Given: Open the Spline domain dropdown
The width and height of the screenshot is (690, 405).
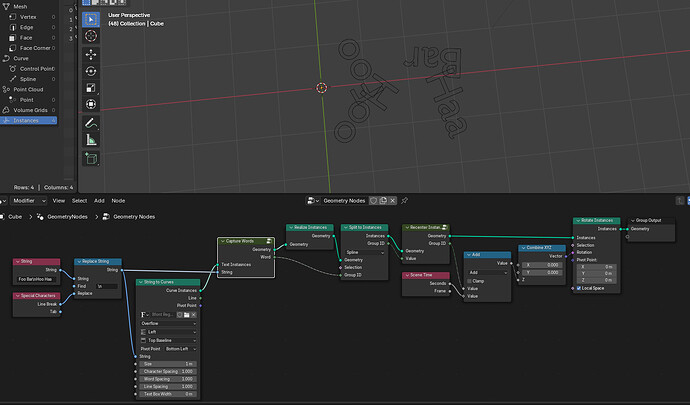Looking at the screenshot, I should 365,253.
